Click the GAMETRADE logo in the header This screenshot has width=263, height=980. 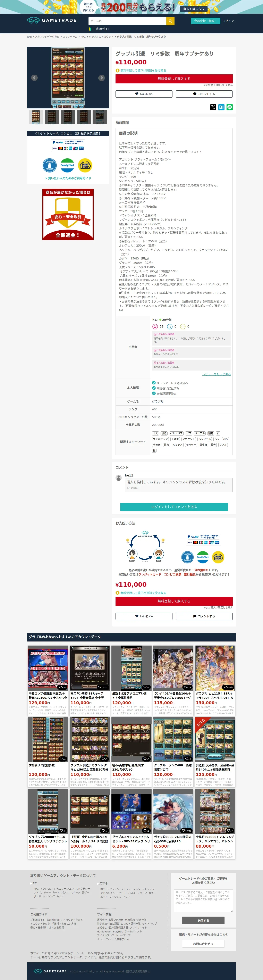(52, 20)
